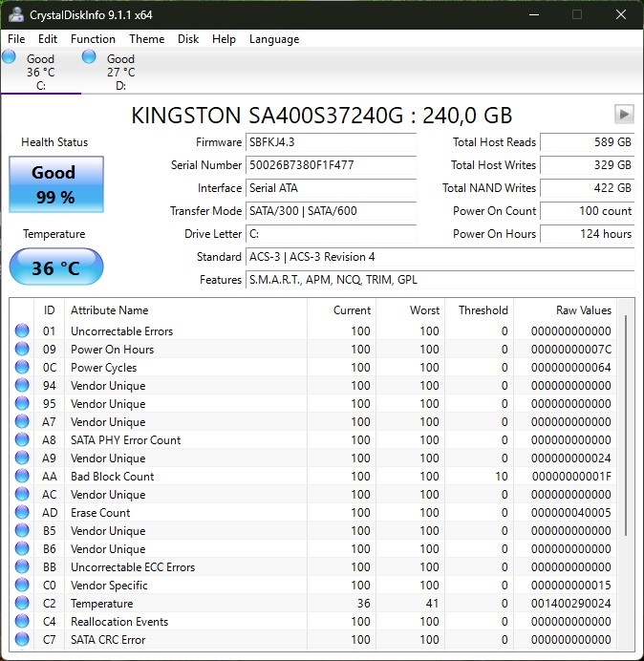The width and height of the screenshot is (644, 661).
Task: Click the ID column header
Action: coord(50,310)
